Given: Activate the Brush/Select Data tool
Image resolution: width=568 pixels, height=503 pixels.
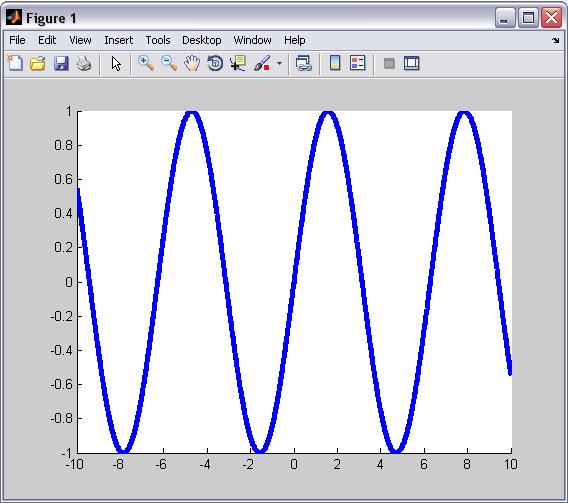Looking at the screenshot, I should [x=262, y=63].
